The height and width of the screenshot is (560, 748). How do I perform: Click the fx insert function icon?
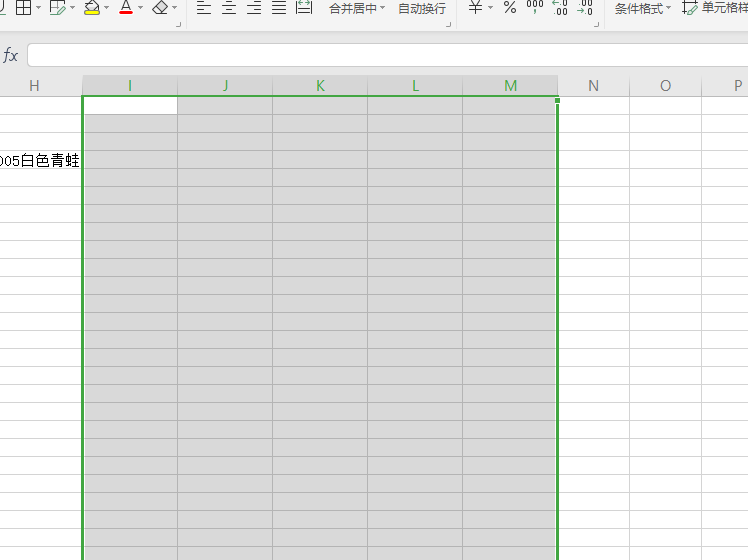10,55
